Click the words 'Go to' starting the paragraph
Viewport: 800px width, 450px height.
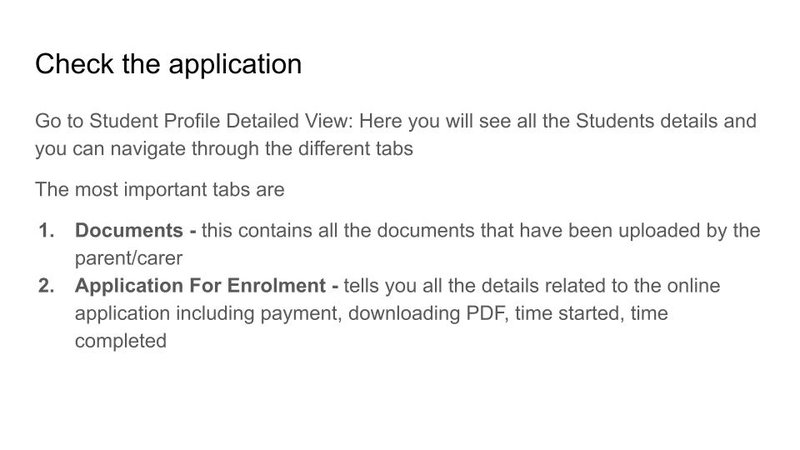pos(56,122)
